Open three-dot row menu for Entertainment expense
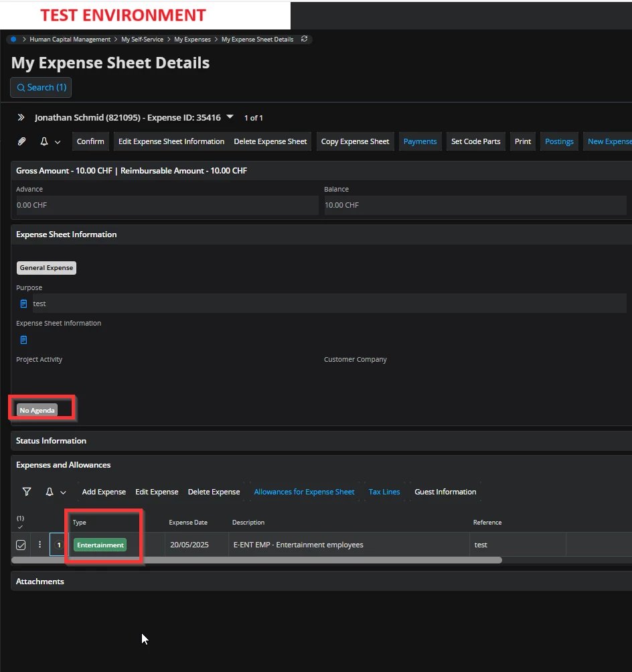Image resolution: width=632 pixels, height=672 pixels. pyautogui.click(x=39, y=544)
